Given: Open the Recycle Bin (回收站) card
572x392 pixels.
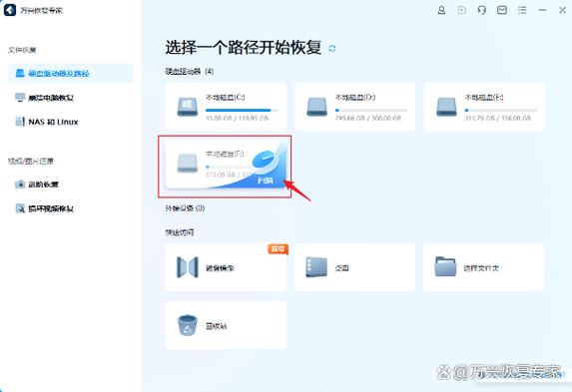Looking at the screenshot, I should click(x=226, y=325).
